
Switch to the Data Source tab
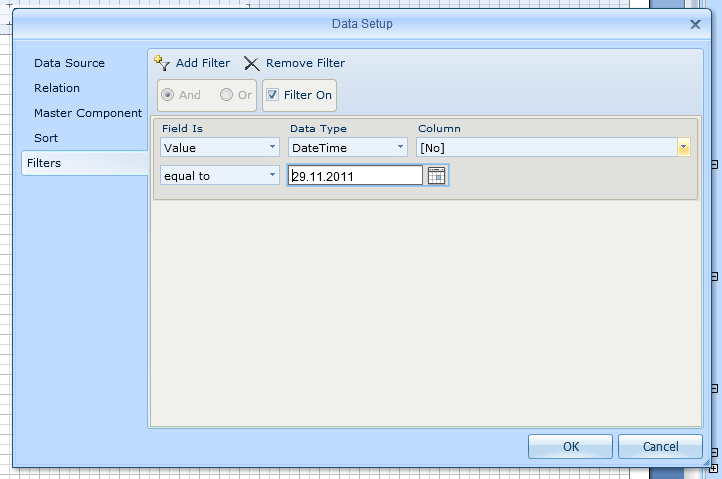coord(70,63)
